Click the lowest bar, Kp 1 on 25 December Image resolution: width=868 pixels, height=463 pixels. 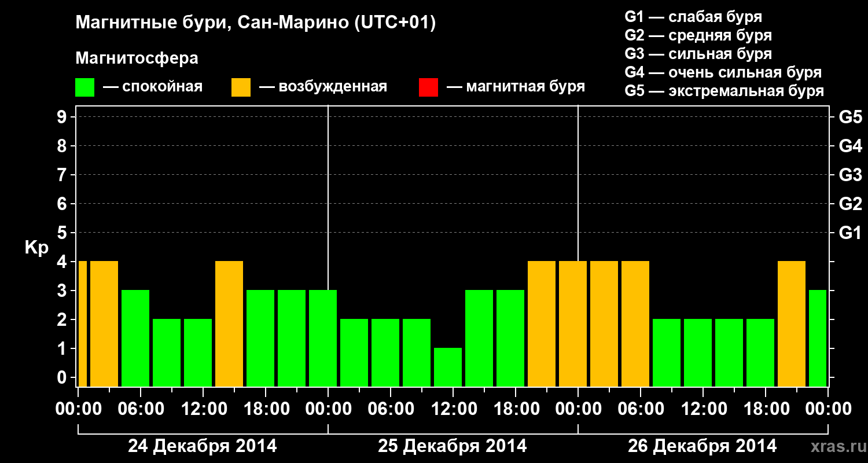(x=448, y=367)
